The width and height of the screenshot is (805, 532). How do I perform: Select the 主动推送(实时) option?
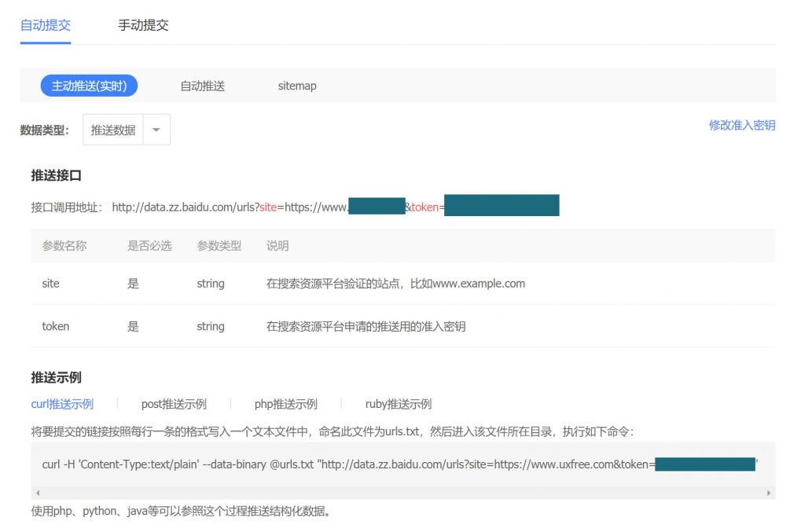89,86
